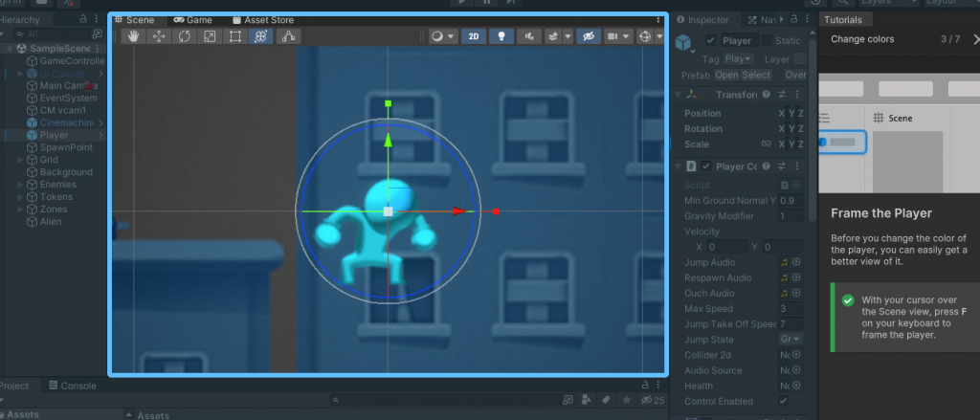Open the Gizmos globe button
The width and height of the screenshot is (980, 420).
pyautogui.click(x=645, y=36)
